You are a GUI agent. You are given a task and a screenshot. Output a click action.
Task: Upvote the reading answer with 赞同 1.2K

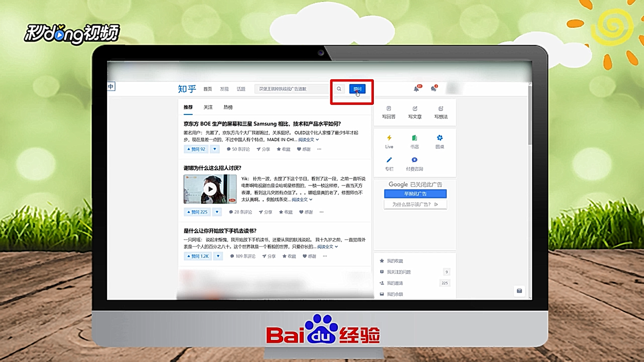[x=198, y=256]
